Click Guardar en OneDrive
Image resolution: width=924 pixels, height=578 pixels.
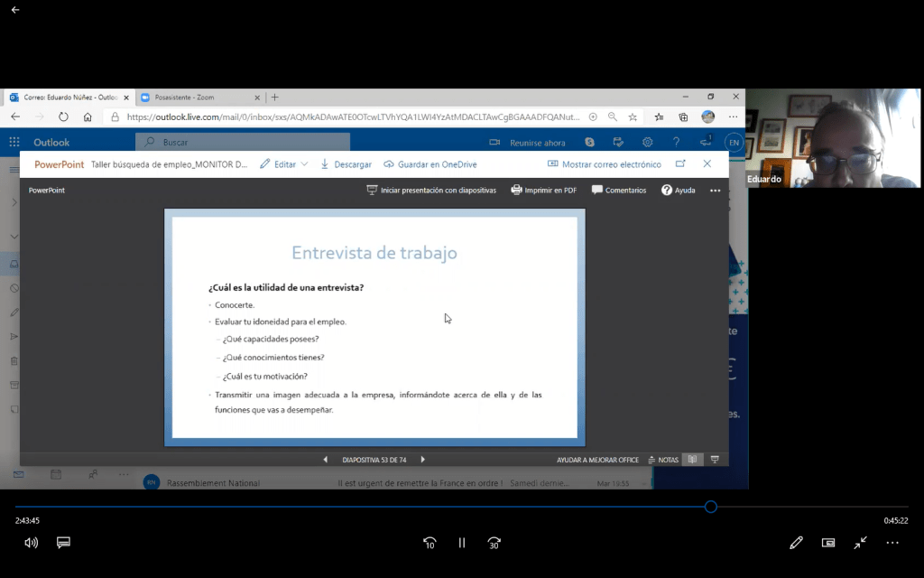tap(430, 164)
